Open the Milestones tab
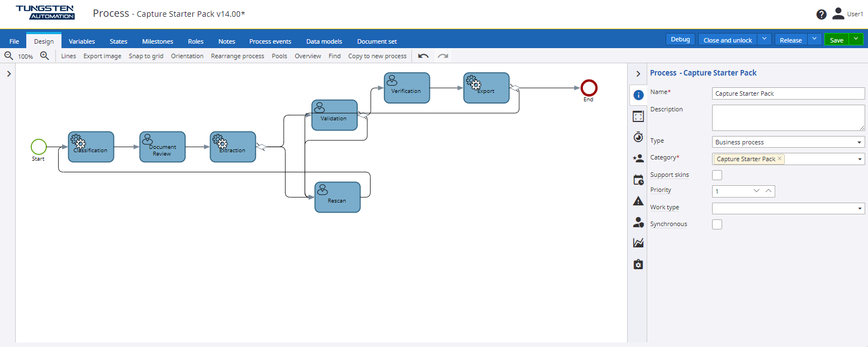The height and width of the screenshot is (347, 868). tap(158, 41)
